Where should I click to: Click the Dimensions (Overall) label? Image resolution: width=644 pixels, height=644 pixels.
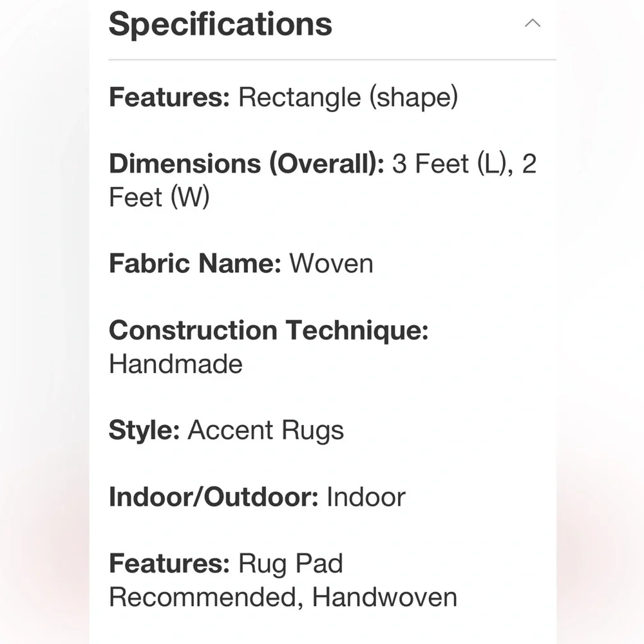tap(247, 164)
